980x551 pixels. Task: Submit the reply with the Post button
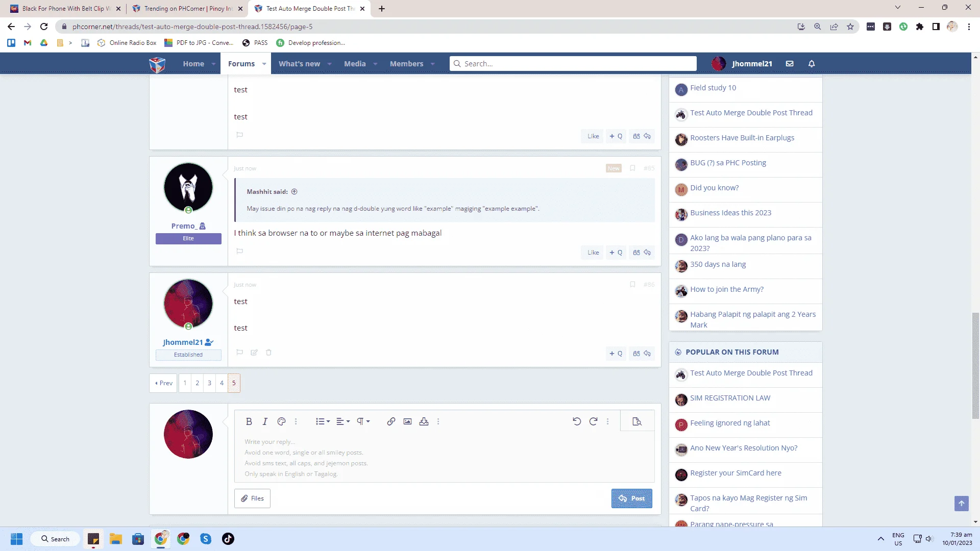(x=631, y=498)
